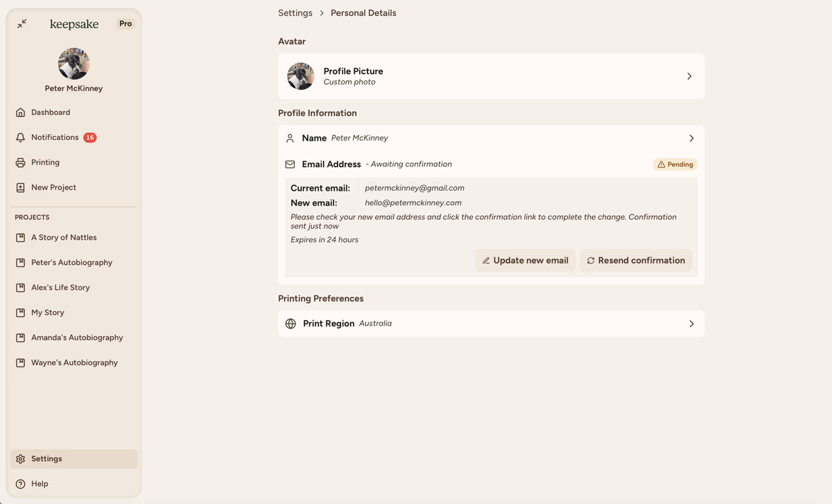The image size is (832, 504).
Task: Expand the Print Region chevron
Action: tap(691, 324)
